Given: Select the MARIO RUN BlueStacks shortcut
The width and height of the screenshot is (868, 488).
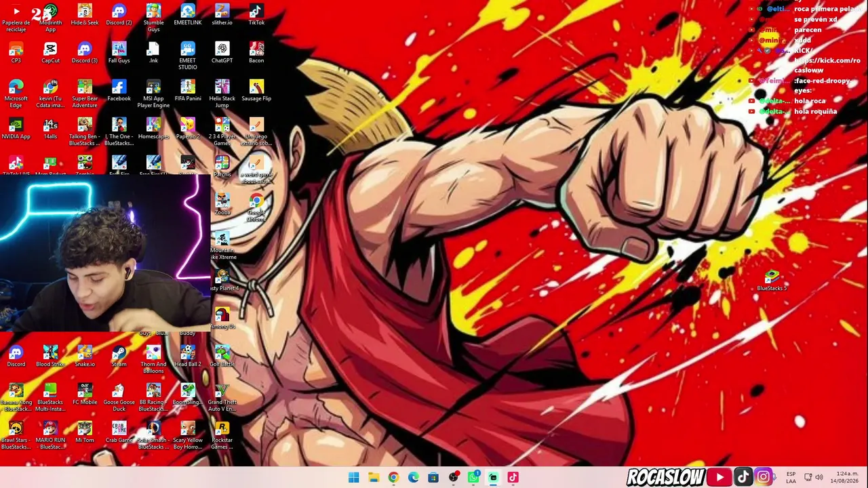Looking at the screenshot, I should point(50,436).
